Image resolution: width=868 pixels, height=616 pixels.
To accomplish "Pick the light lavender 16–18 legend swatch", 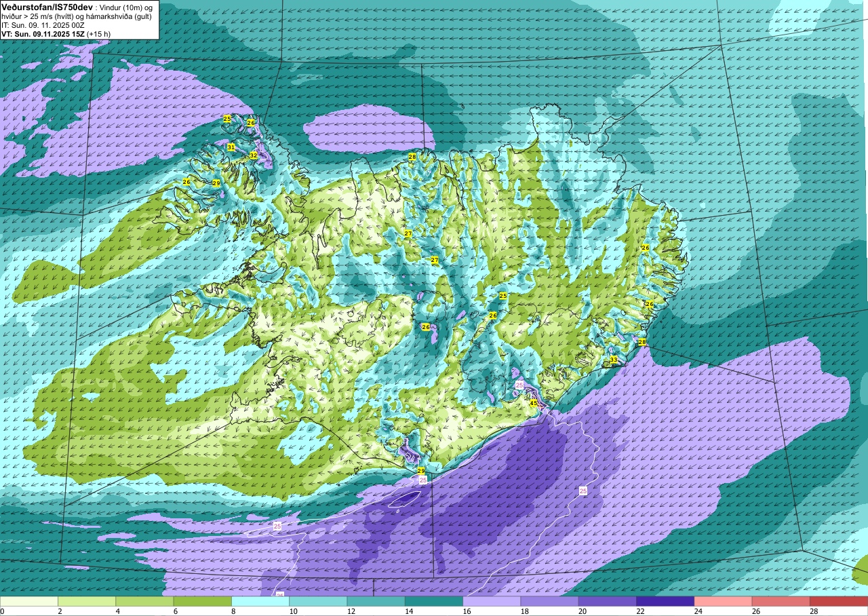I will click(x=492, y=601).
